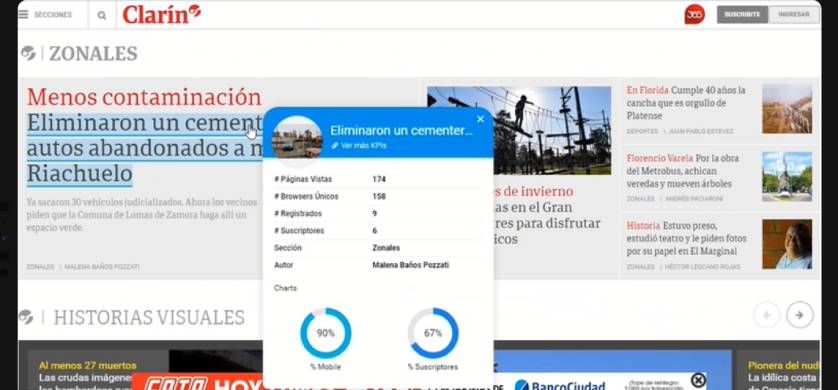Select the Registrados value 9

pos(375,213)
